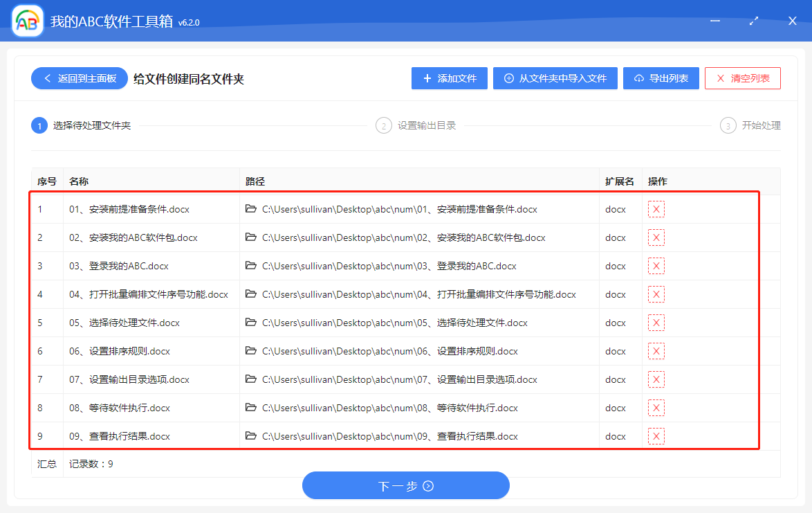Click folder icon on 05、选择待处理文件.docx path
Screen dimensions: 812x513
(x=250, y=323)
